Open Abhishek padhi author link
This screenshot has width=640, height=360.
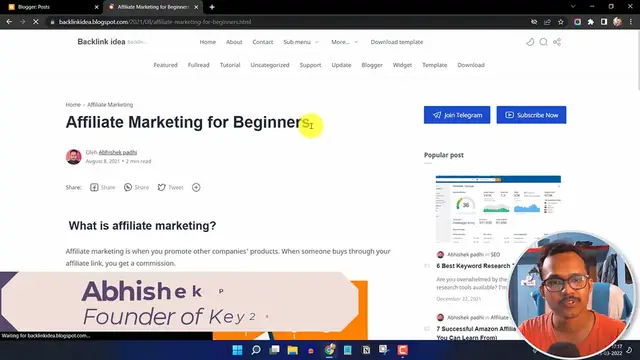tap(118, 152)
